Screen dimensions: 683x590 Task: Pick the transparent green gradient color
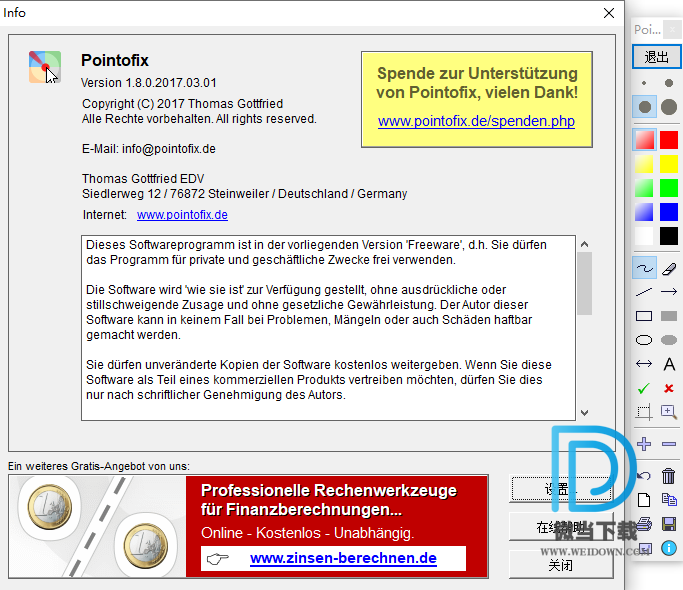coord(644,188)
